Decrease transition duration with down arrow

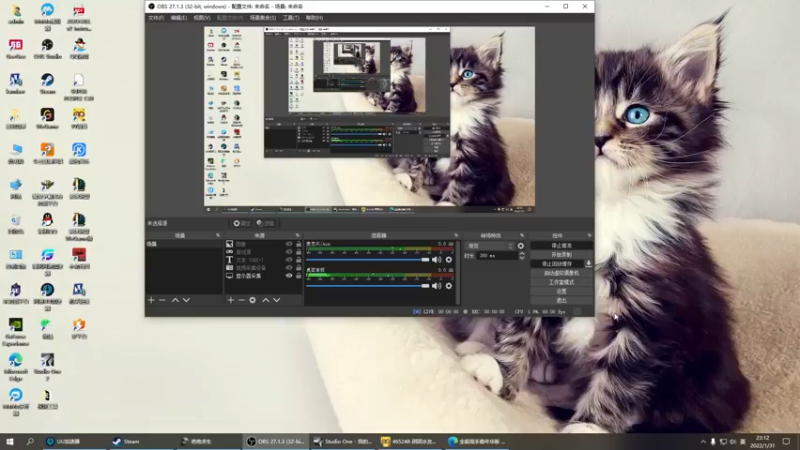point(521,258)
